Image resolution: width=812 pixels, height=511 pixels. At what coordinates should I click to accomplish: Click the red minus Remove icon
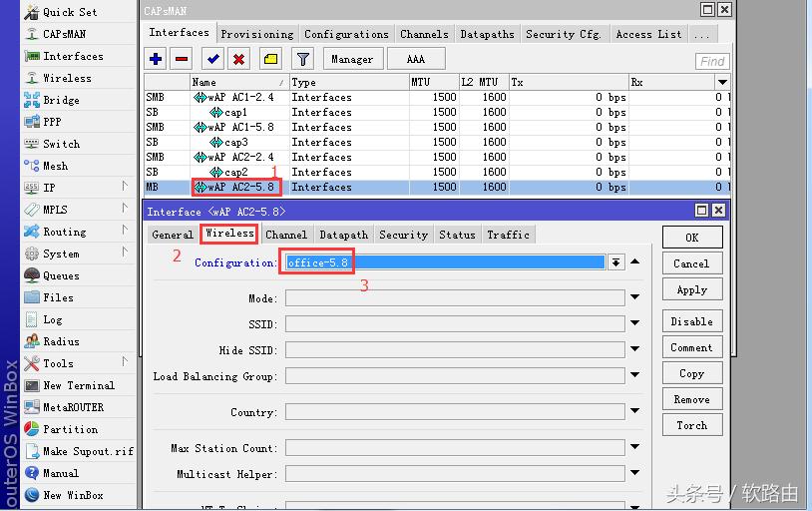(182, 59)
